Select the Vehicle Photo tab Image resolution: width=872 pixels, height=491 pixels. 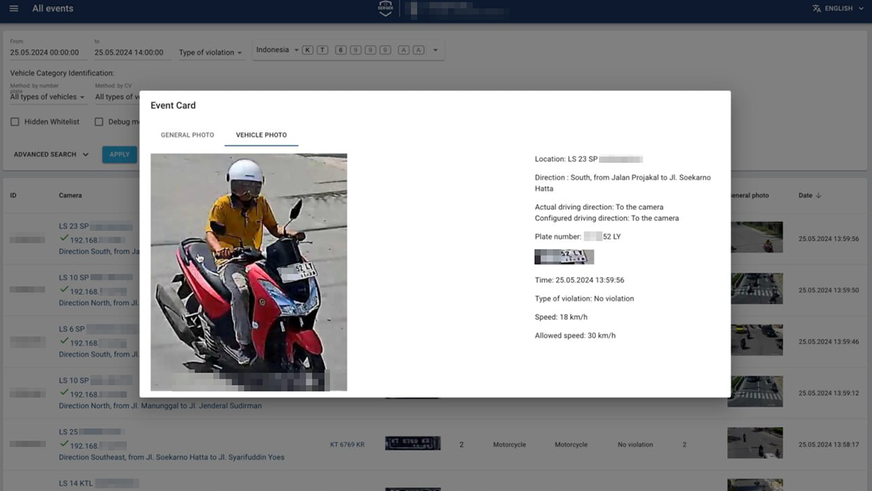261,135
